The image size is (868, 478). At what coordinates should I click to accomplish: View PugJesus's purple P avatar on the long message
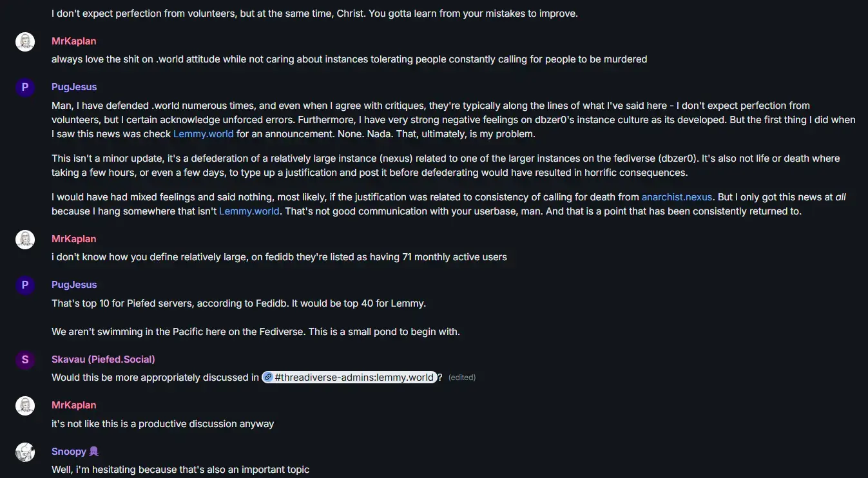25,88
